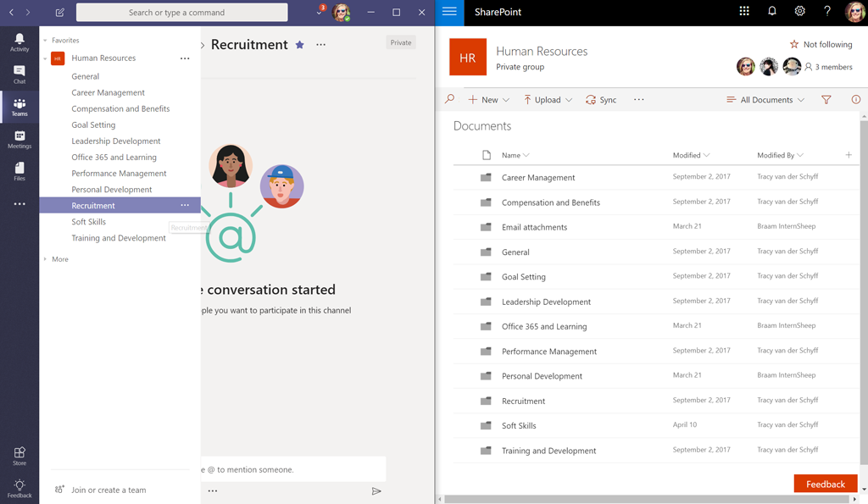868x504 pixels.
Task: Click the HR site logo in SharePoint
Action: tap(468, 57)
